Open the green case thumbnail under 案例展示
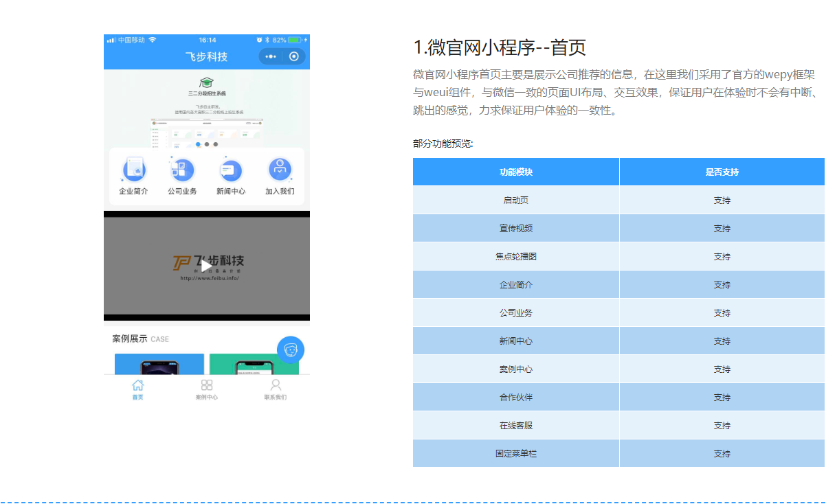 click(x=254, y=364)
